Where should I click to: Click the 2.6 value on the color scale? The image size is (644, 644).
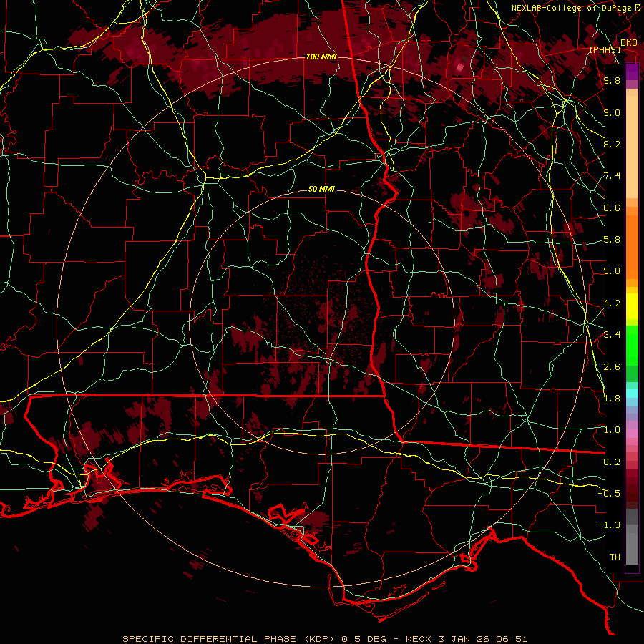pyautogui.click(x=612, y=367)
